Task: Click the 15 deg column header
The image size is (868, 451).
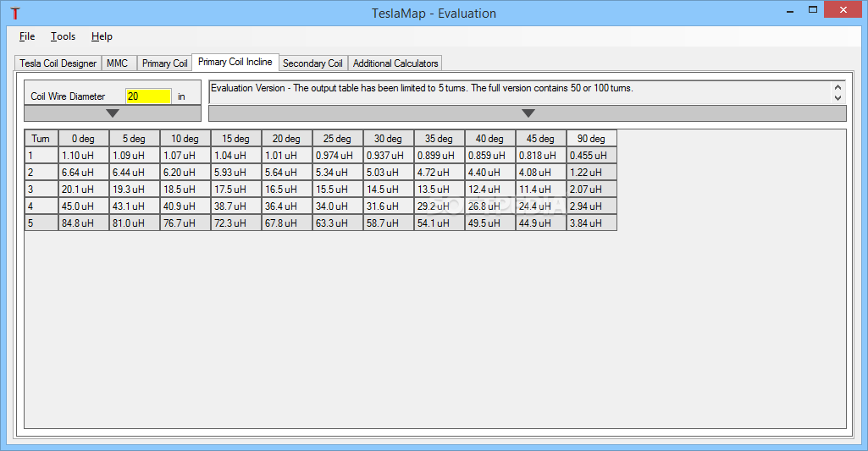Action: pyautogui.click(x=235, y=138)
